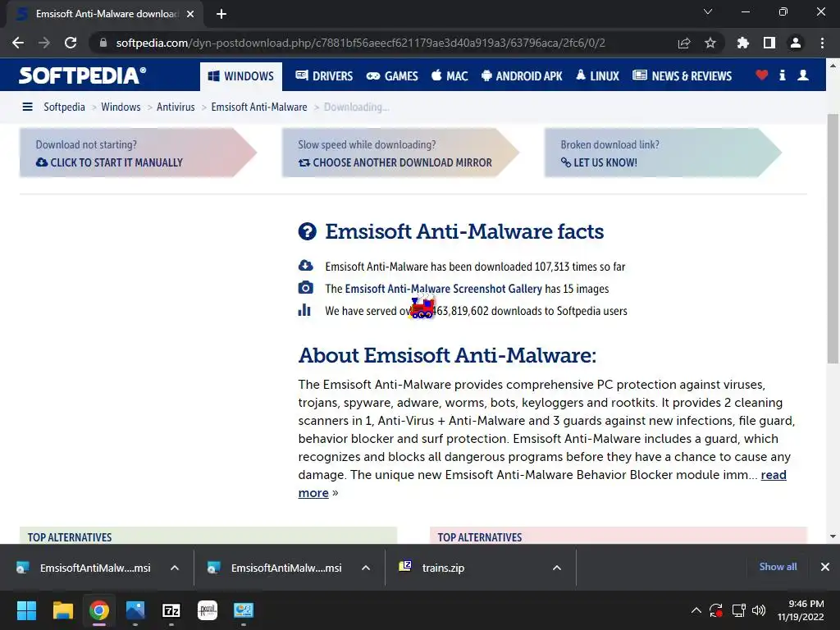Screen dimensions: 840x630
Task: Open 7-Zip from the taskbar
Action: (x=171, y=610)
